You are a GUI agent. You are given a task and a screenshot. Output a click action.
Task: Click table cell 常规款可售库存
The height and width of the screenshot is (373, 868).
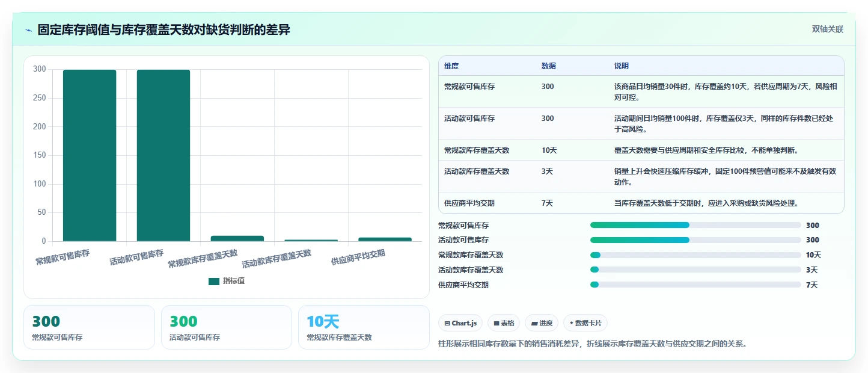469,87
